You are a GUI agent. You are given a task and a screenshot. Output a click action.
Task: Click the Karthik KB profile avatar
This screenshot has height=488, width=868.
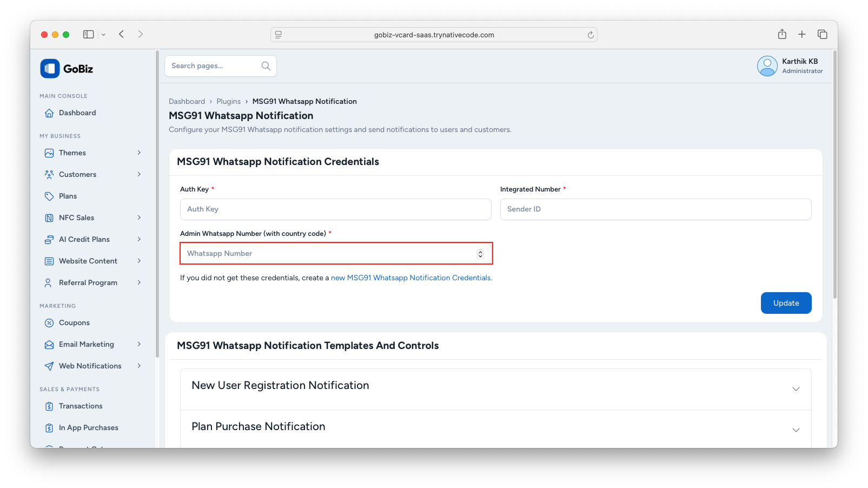tap(767, 66)
